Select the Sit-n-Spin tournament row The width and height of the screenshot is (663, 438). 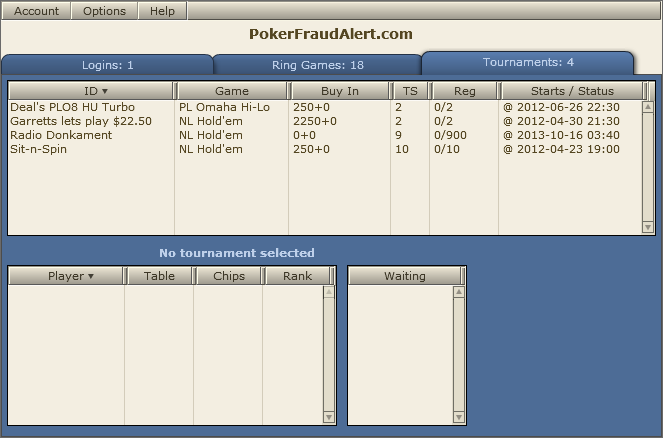(x=325, y=149)
